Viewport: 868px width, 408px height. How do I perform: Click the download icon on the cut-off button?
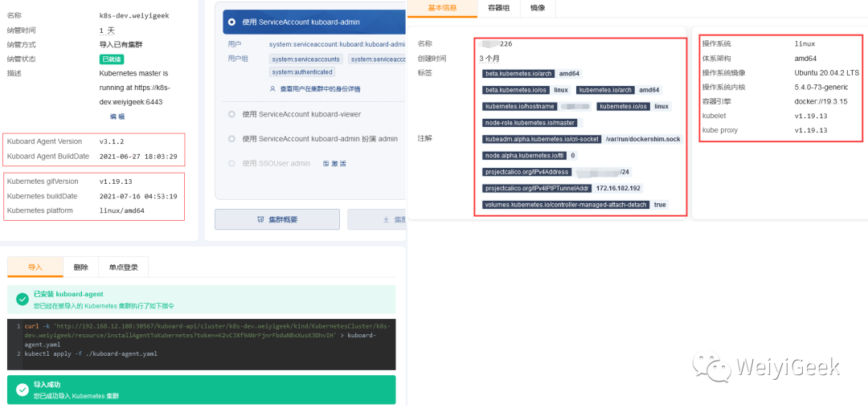(x=387, y=219)
